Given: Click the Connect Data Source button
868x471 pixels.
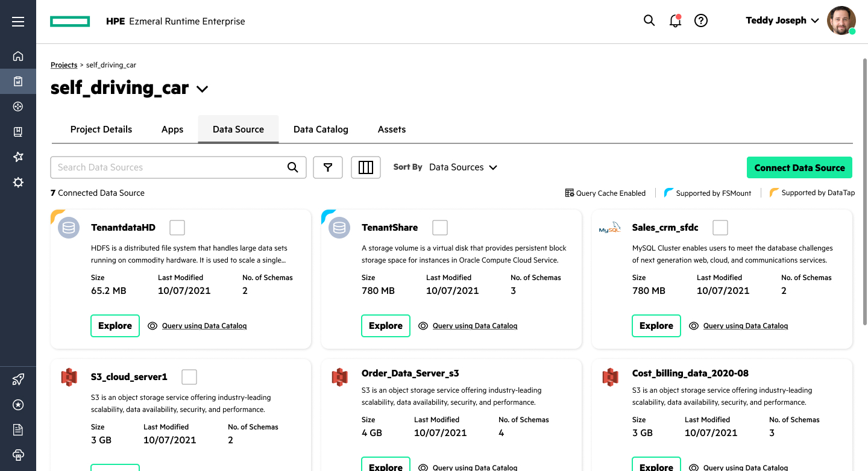Looking at the screenshot, I should tap(799, 167).
